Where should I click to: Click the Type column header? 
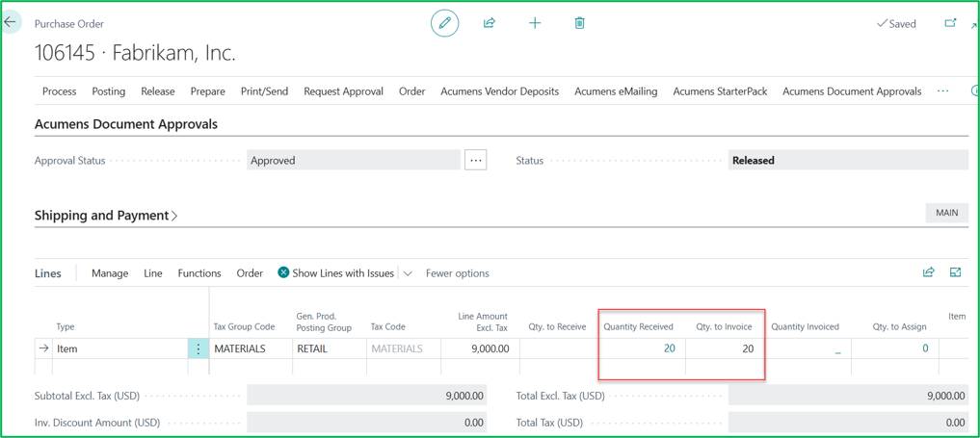pyautogui.click(x=66, y=327)
